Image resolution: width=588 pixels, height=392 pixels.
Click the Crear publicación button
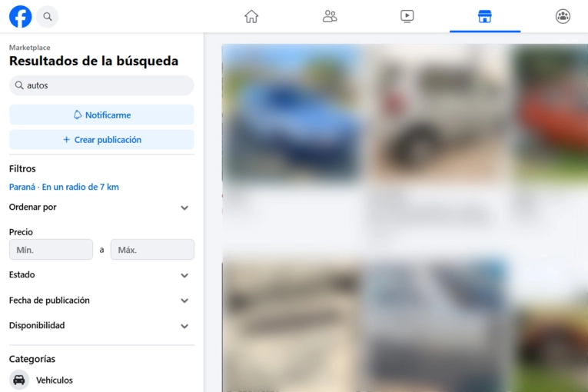pos(101,140)
